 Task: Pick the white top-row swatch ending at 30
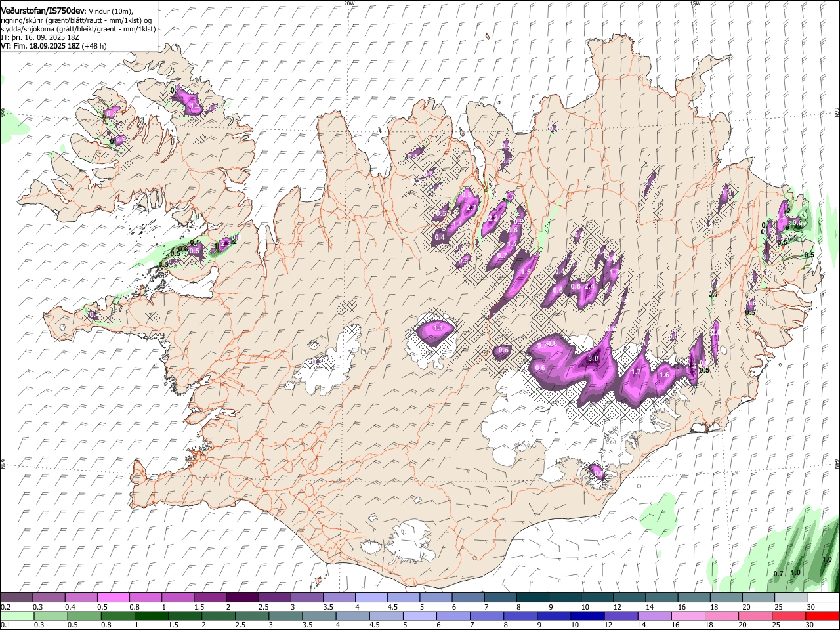click(822, 597)
